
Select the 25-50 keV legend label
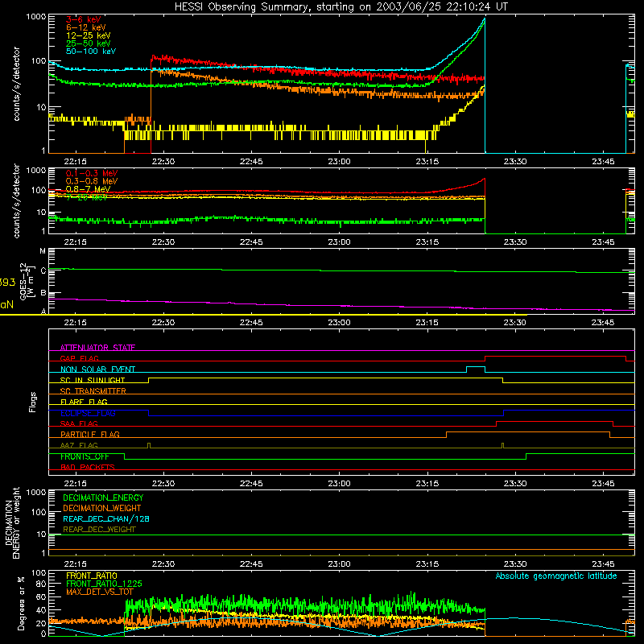pos(89,43)
